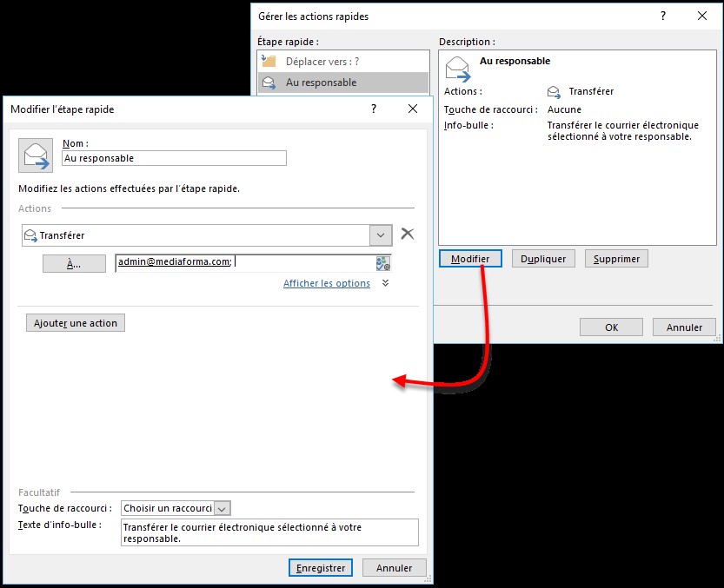Close the Gérer les actions rapides dialog
724x588 pixels.
click(702, 16)
